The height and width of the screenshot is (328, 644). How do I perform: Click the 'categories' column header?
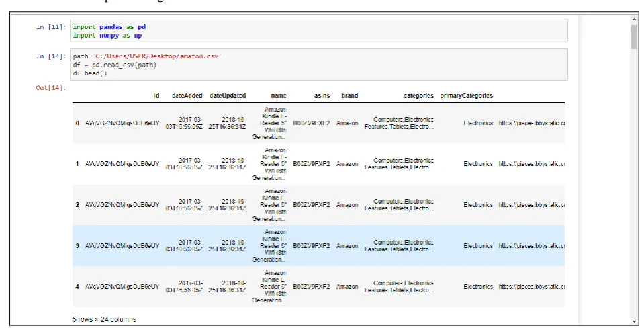418,95
